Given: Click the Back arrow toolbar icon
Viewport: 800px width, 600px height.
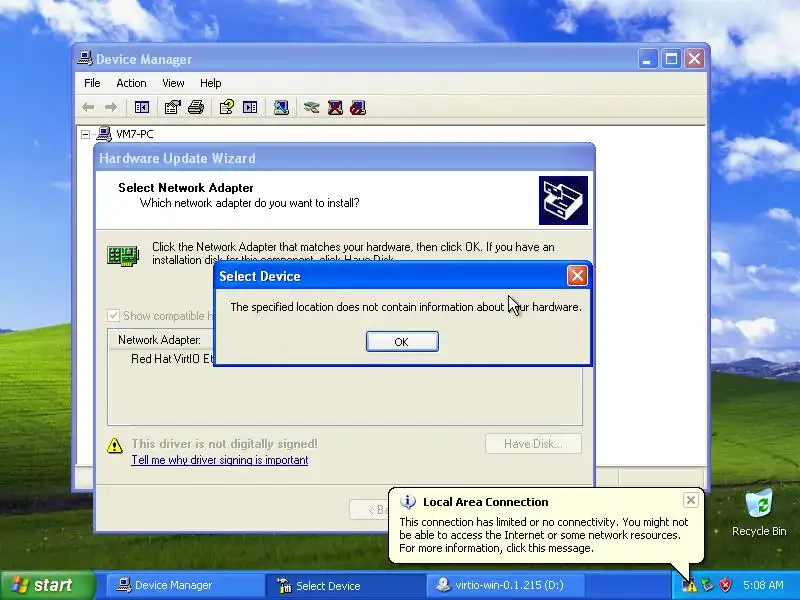Looking at the screenshot, I should tap(88, 107).
